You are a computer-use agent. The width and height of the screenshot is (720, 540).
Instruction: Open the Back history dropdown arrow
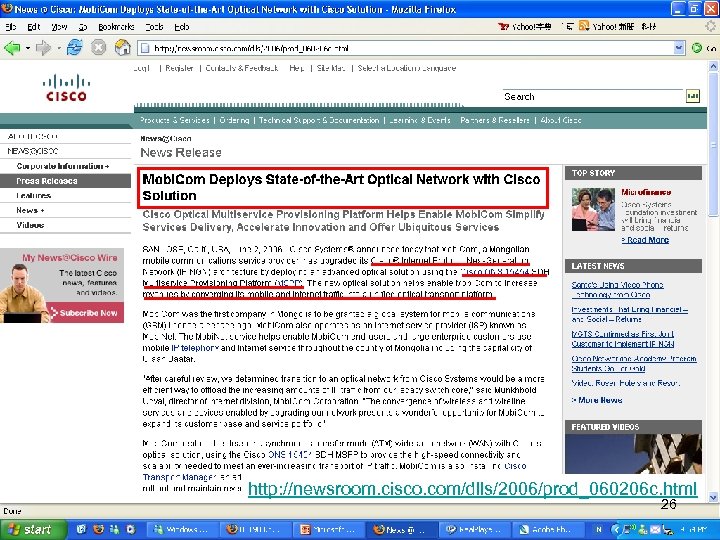pos(28,48)
